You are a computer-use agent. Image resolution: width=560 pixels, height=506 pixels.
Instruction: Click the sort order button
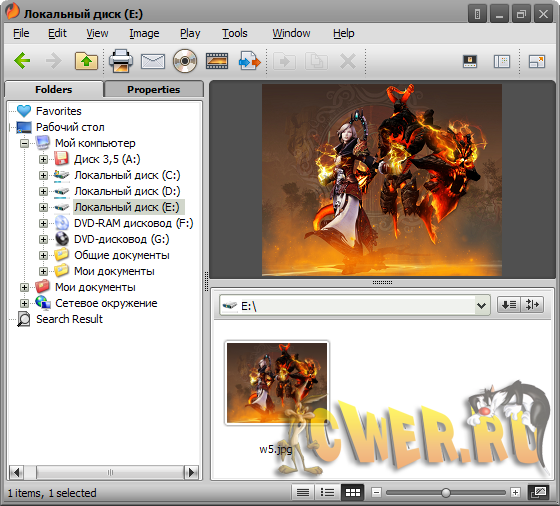pos(509,305)
